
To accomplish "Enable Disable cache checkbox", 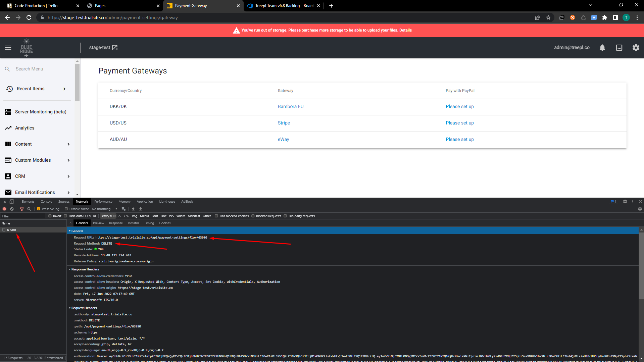I will click(x=66, y=209).
